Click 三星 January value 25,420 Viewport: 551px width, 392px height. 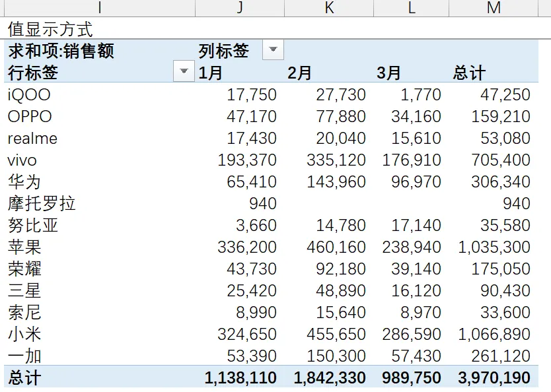[x=252, y=290]
